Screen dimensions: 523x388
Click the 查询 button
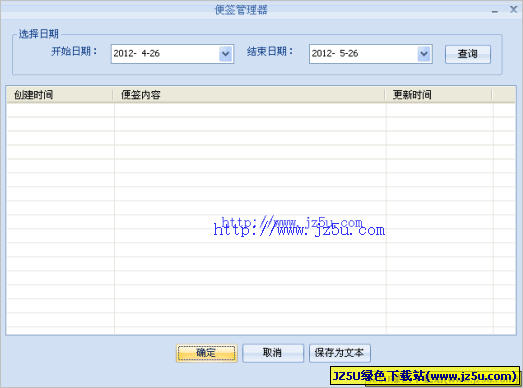click(468, 54)
